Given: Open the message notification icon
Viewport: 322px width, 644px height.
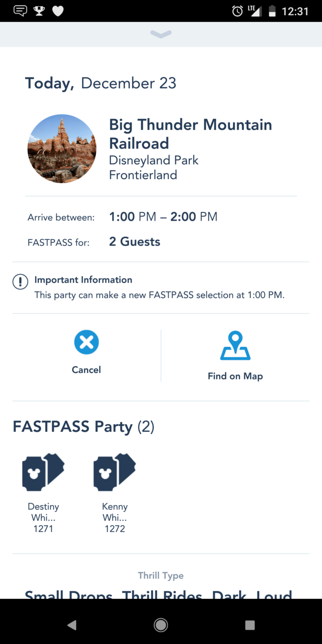Looking at the screenshot, I should pyautogui.click(x=20, y=11).
